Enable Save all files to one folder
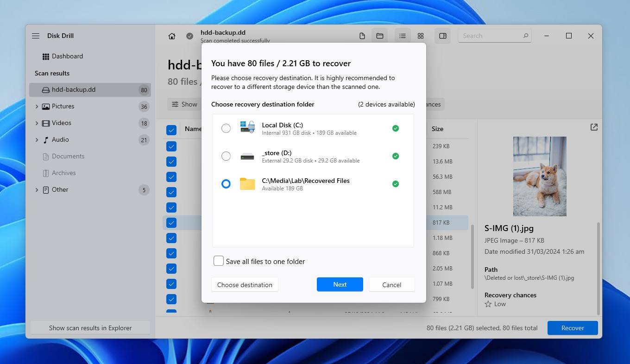Viewport: 630px width, 364px height. pyautogui.click(x=219, y=261)
